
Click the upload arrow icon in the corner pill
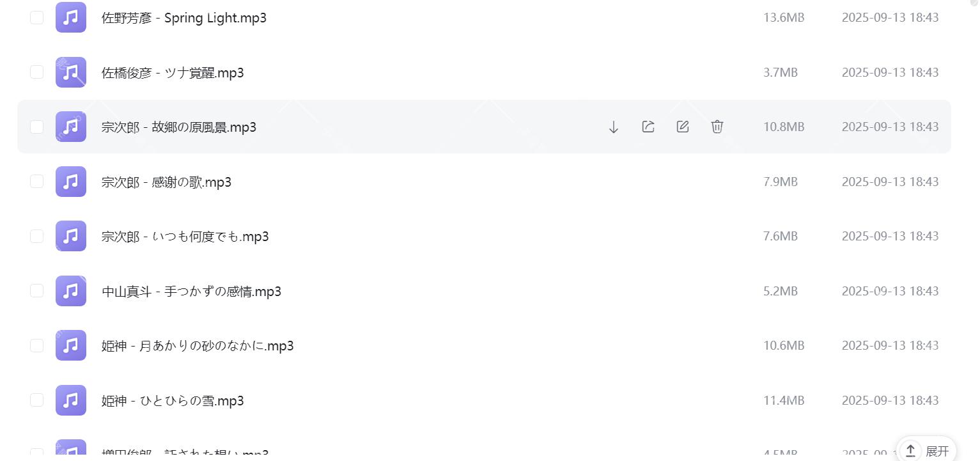tap(910, 450)
